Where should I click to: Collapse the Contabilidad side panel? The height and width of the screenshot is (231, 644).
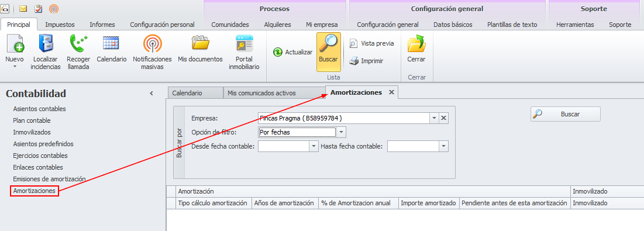(151, 94)
